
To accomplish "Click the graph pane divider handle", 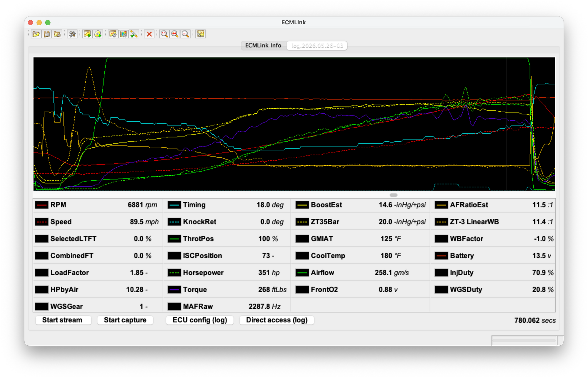I will (x=393, y=195).
